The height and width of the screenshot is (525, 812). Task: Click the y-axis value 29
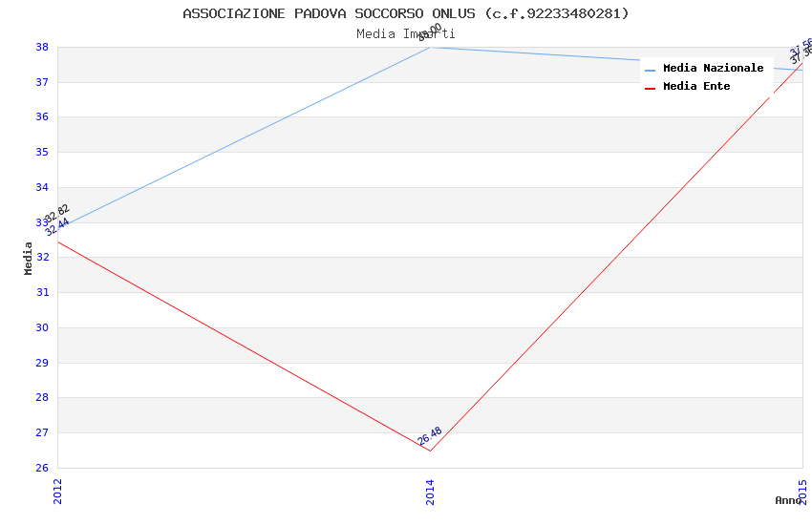coord(42,363)
